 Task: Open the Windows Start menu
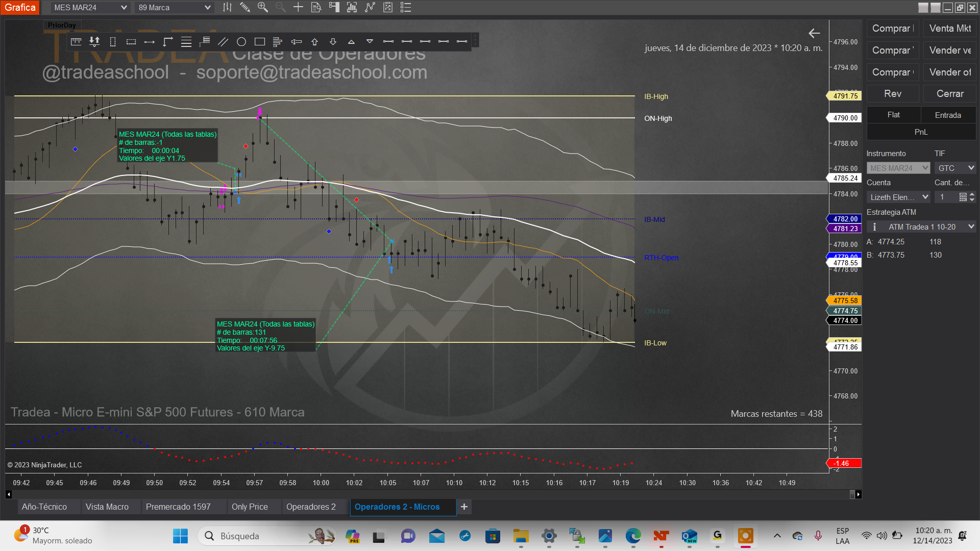[x=180, y=536]
